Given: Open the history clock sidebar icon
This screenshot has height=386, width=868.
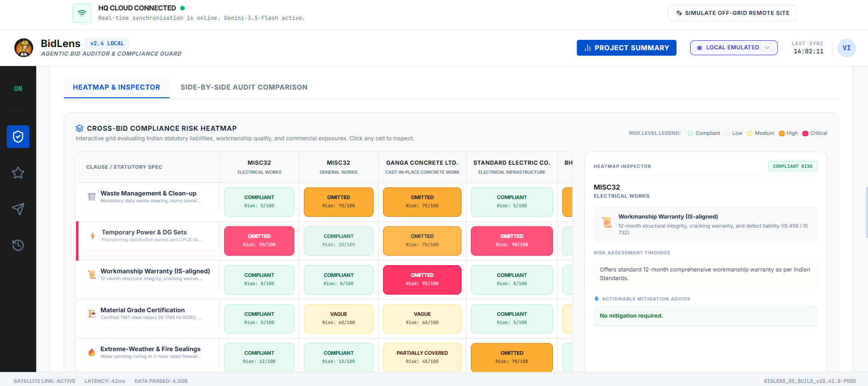Looking at the screenshot, I should point(18,245).
